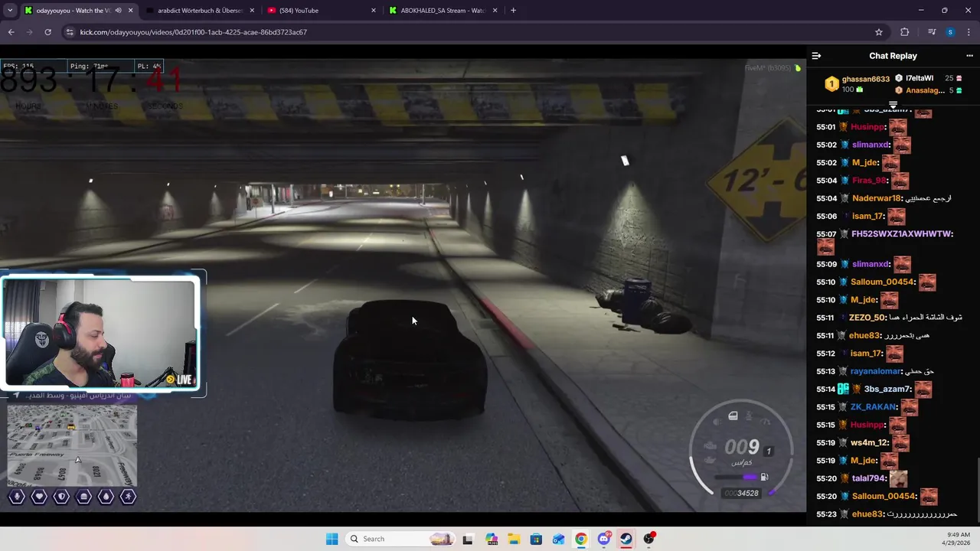Click the in-game minimap
The width and height of the screenshot is (980, 551).
72,445
